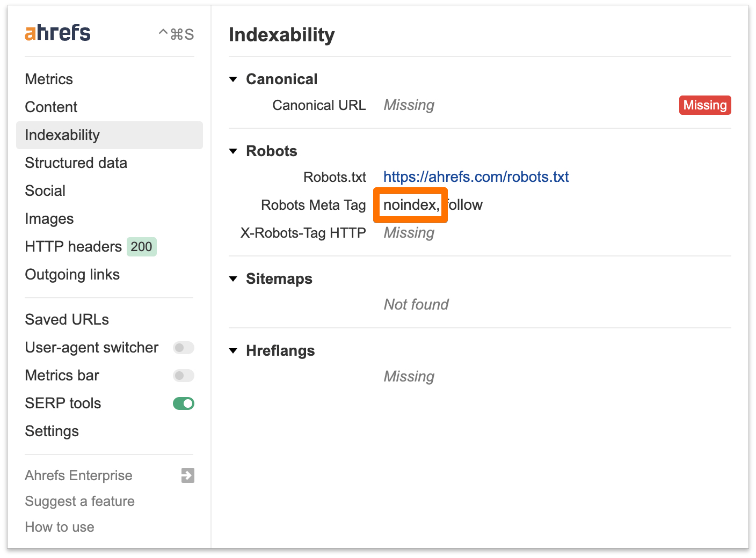
Task: Open the Settings entry
Action: pyautogui.click(x=52, y=431)
